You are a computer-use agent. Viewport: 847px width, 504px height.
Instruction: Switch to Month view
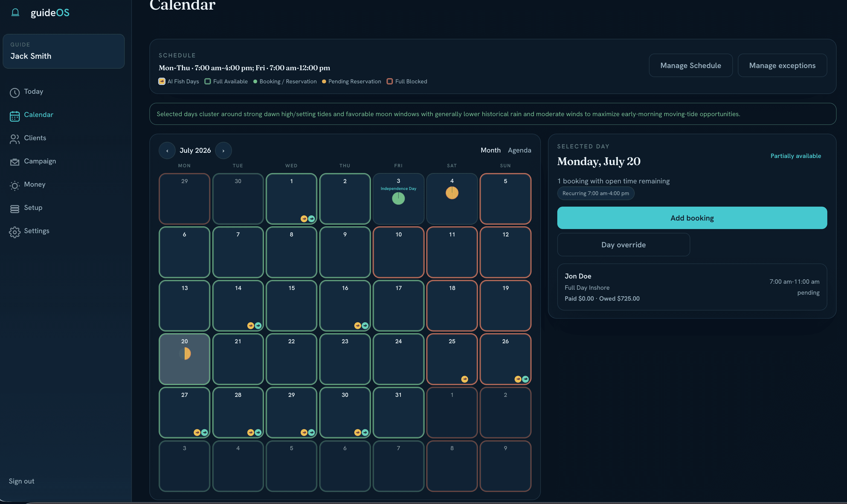coord(491,150)
